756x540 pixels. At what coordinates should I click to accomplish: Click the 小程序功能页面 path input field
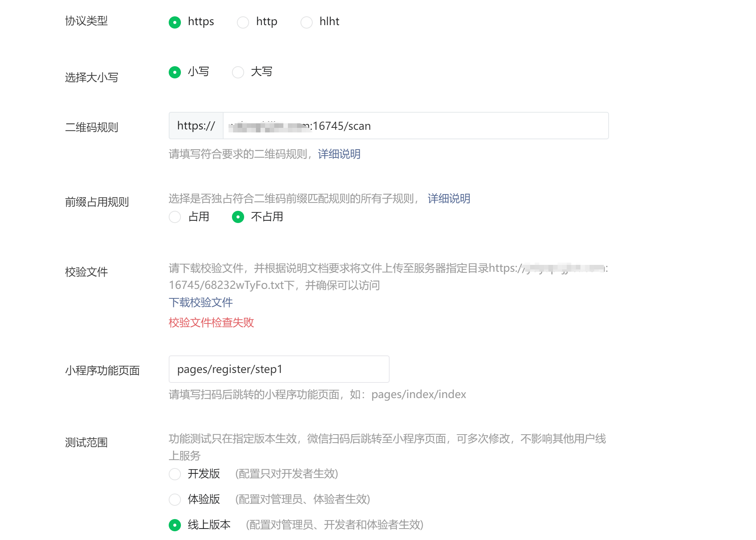click(279, 369)
